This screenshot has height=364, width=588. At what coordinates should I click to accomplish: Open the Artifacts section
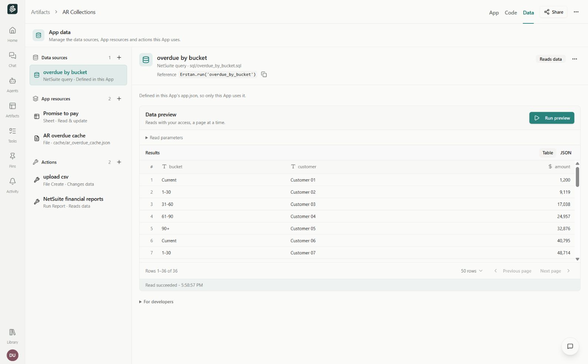[12, 110]
